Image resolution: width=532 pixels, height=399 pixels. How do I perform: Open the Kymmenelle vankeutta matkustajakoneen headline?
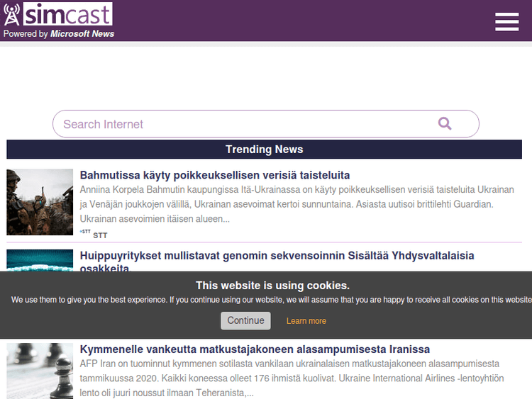[255, 349]
